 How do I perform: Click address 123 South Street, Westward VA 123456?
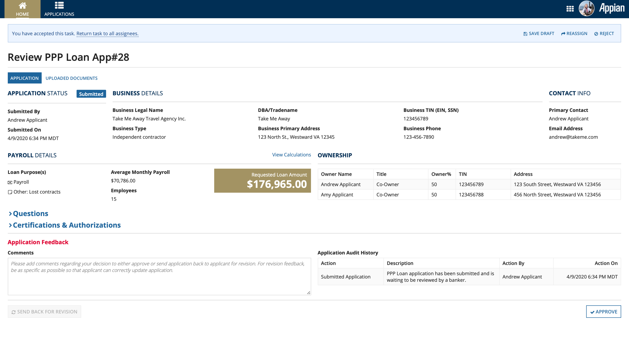coord(557,184)
